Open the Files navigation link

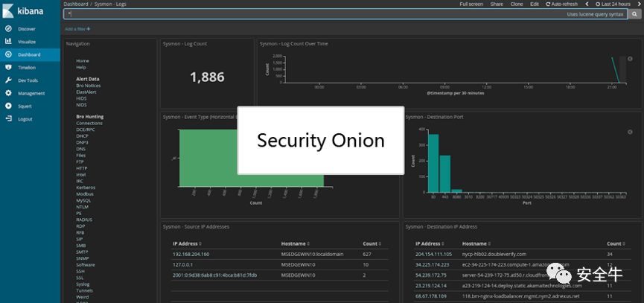tap(80, 155)
